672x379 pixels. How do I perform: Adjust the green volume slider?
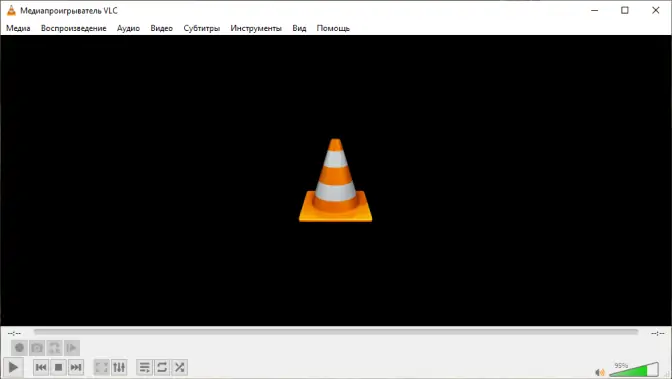(x=634, y=370)
